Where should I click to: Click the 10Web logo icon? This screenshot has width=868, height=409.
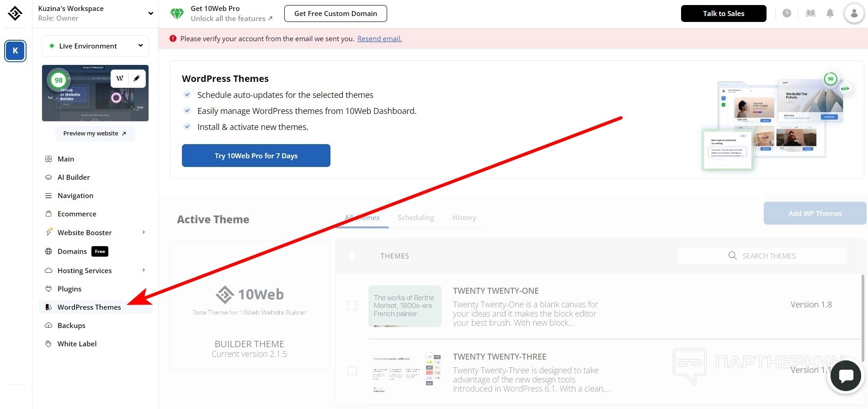[x=15, y=13]
